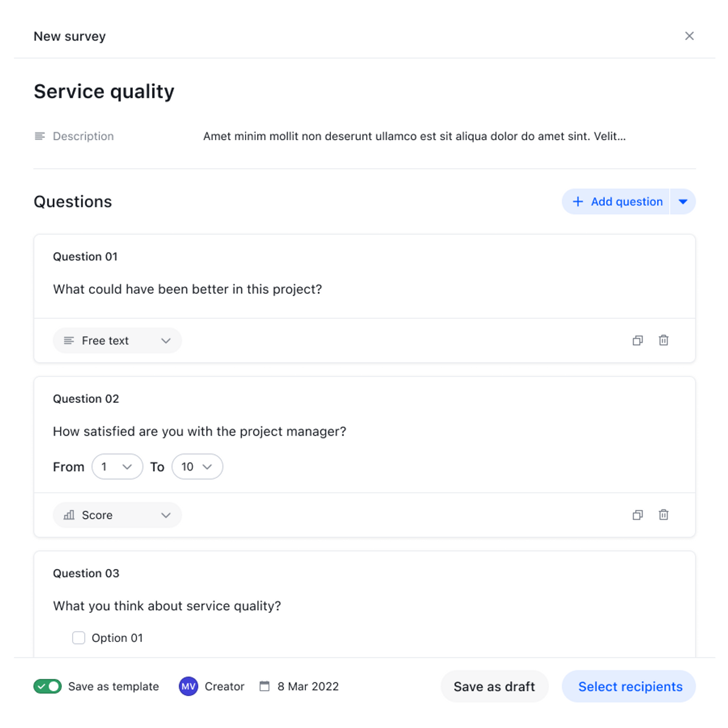Delete Question 01 with trash icon
728x728 pixels.
pos(664,340)
